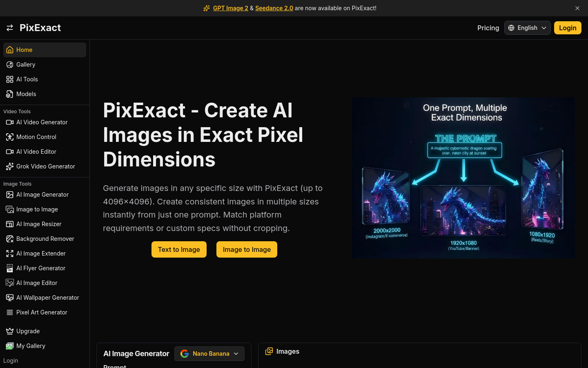Select Pixel Art Generator in sidebar

pos(45,312)
